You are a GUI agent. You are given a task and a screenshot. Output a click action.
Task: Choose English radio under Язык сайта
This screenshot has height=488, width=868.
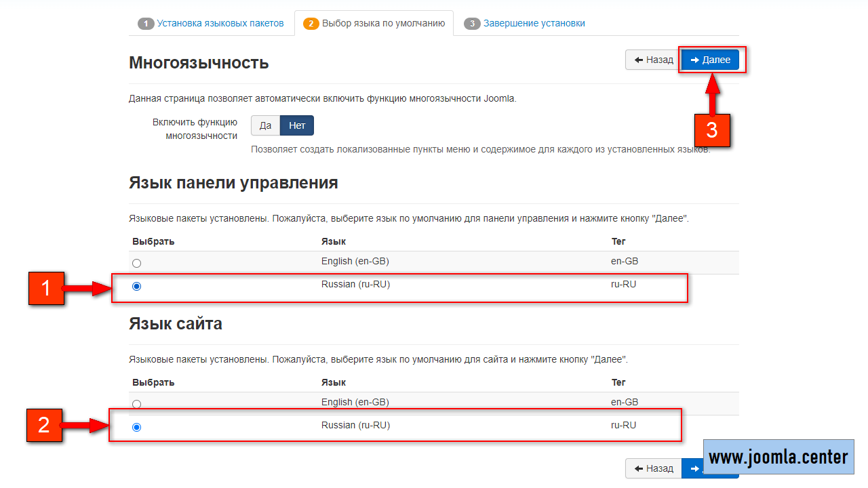[x=137, y=404]
